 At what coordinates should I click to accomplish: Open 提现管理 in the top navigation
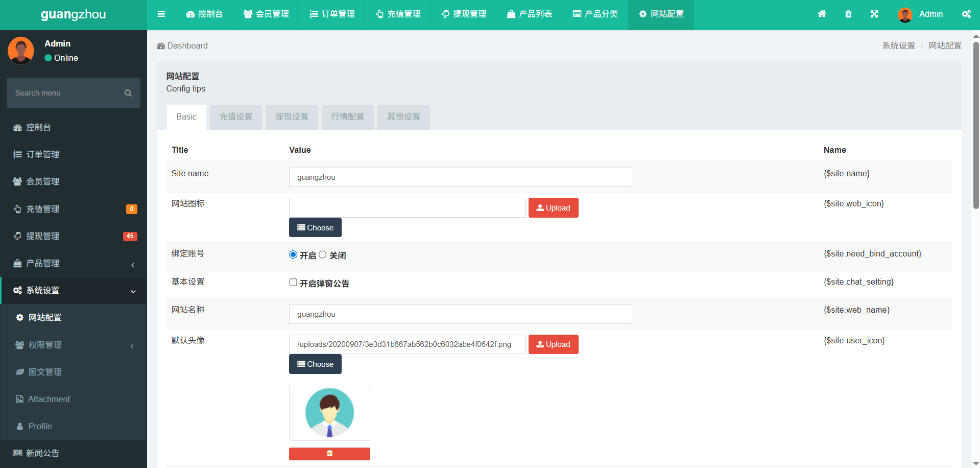[464, 14]
